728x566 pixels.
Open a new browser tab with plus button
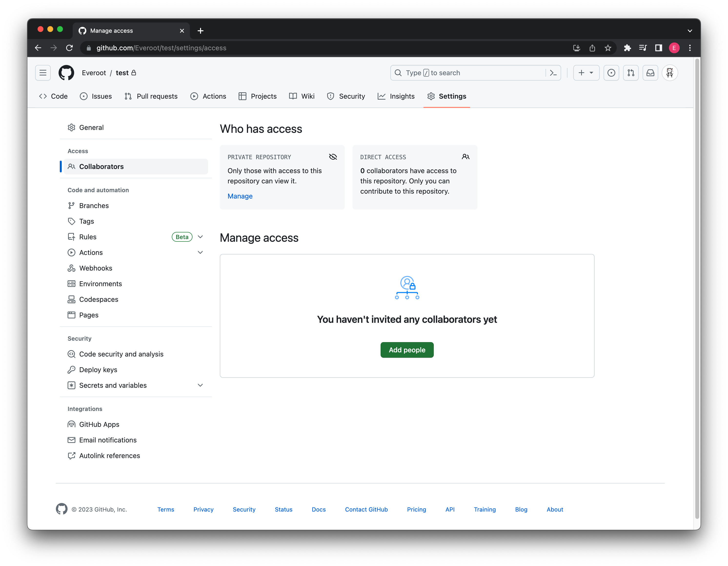200,31
